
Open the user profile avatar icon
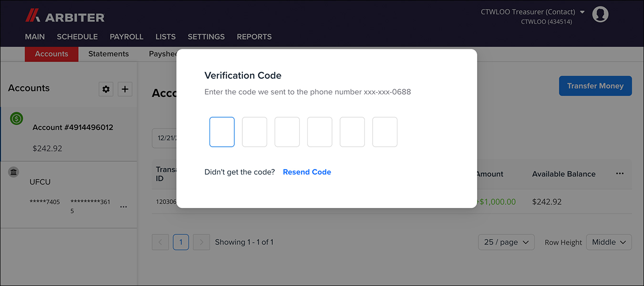click(600, 14)
